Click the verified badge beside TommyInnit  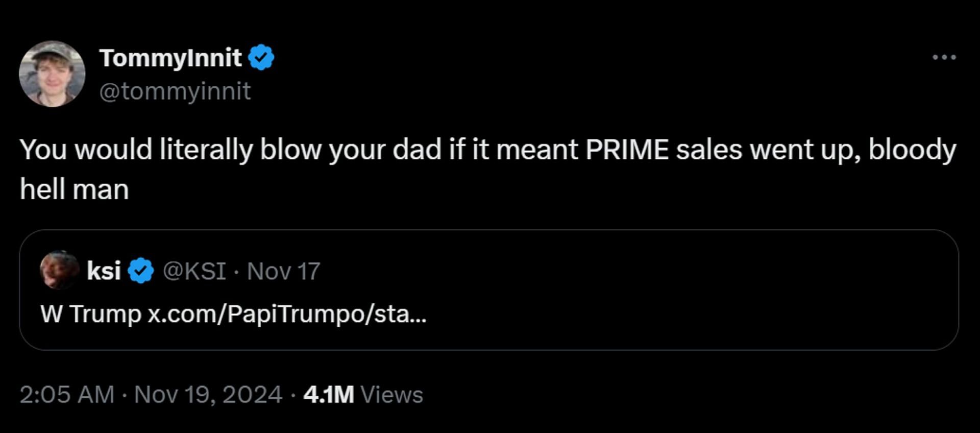[x=261, y=57]
